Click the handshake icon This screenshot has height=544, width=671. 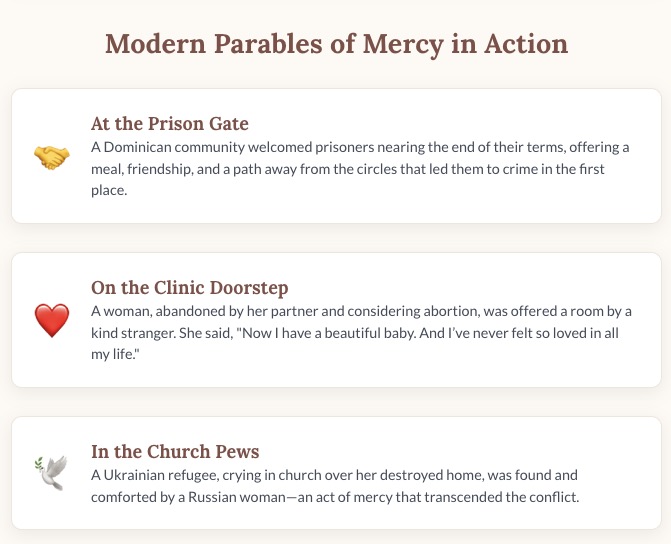[51, 156]
